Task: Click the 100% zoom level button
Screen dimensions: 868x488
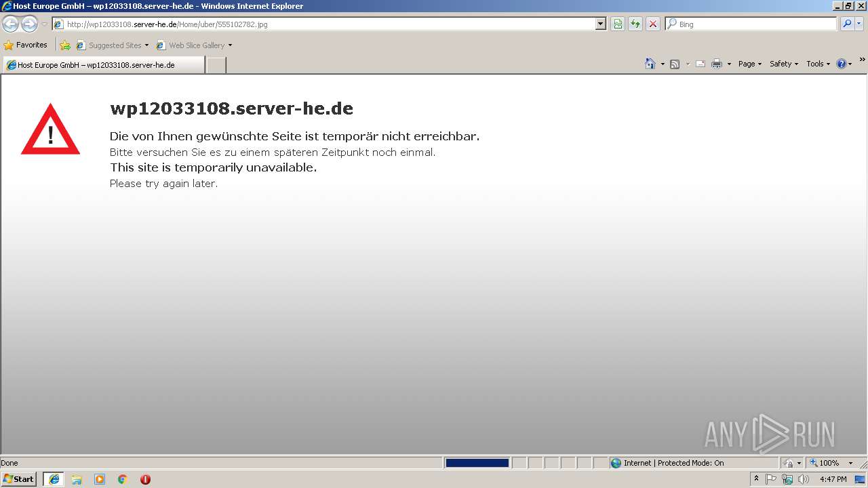Action: [824, 463]
